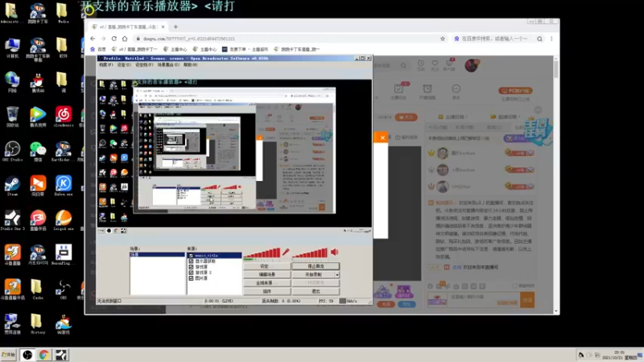Adjust the desktop volume meter in OBS
This screenshot has width=644, height=362.
point(310,253)
